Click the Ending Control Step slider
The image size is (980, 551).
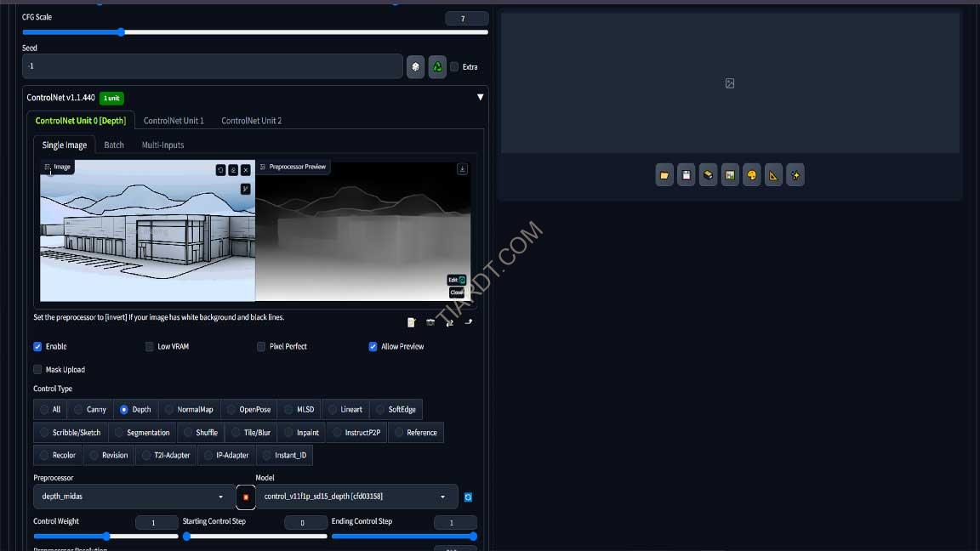coord(404,536)
